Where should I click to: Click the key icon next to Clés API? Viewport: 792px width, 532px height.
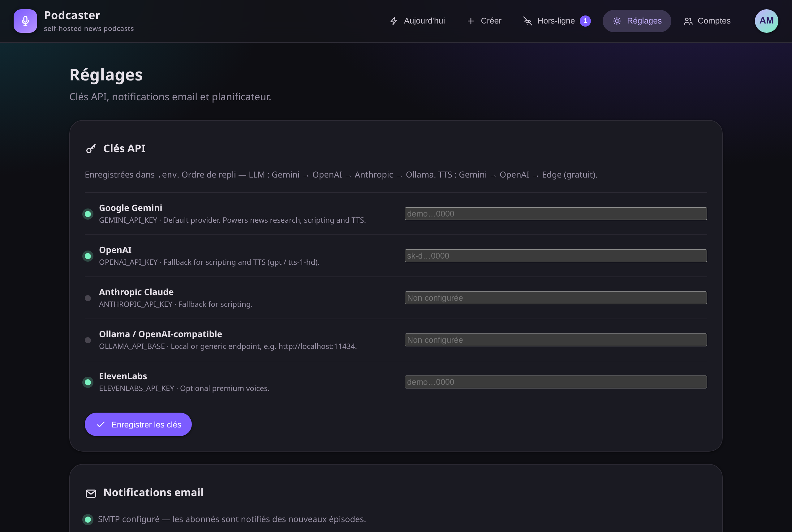click(x=91, y=148)
